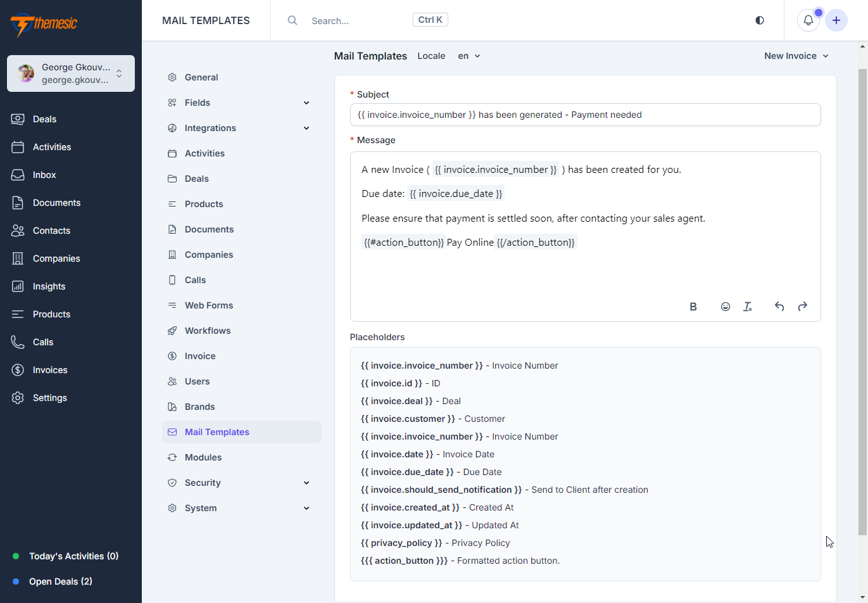Image resolution: width=868 pixels, height=603 pixels.
Task: Redo edit in message editor
Action: click(803, 307)
